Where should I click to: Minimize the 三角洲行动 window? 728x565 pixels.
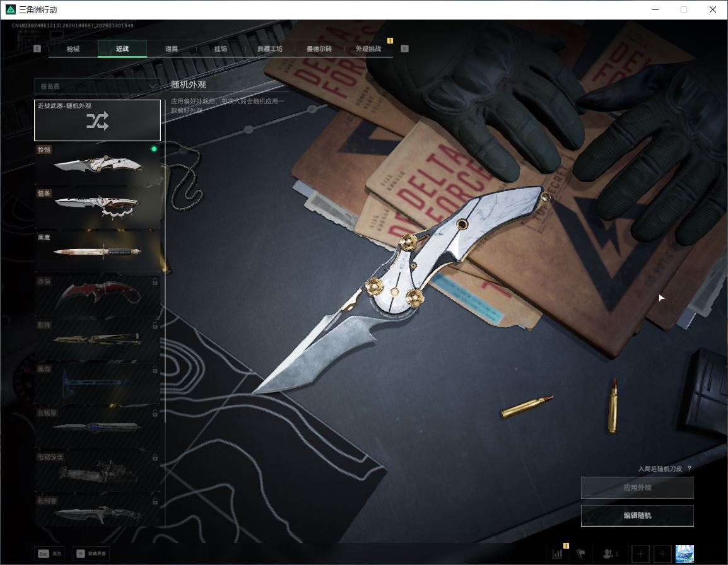(x=655, y=9)
